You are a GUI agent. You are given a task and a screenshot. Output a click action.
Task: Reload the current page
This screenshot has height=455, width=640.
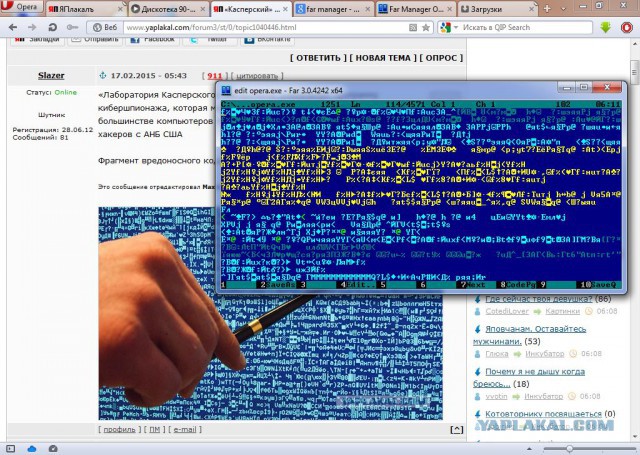(52, 27)
